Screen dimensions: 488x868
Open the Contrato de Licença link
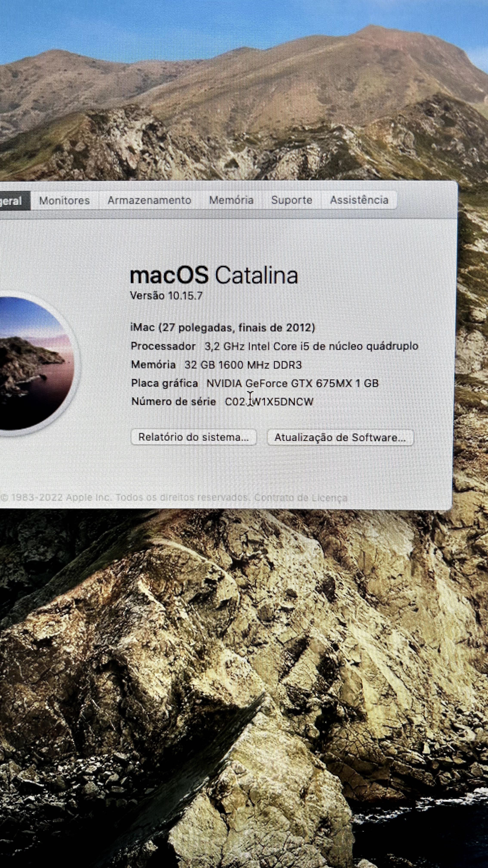[301, 497]
